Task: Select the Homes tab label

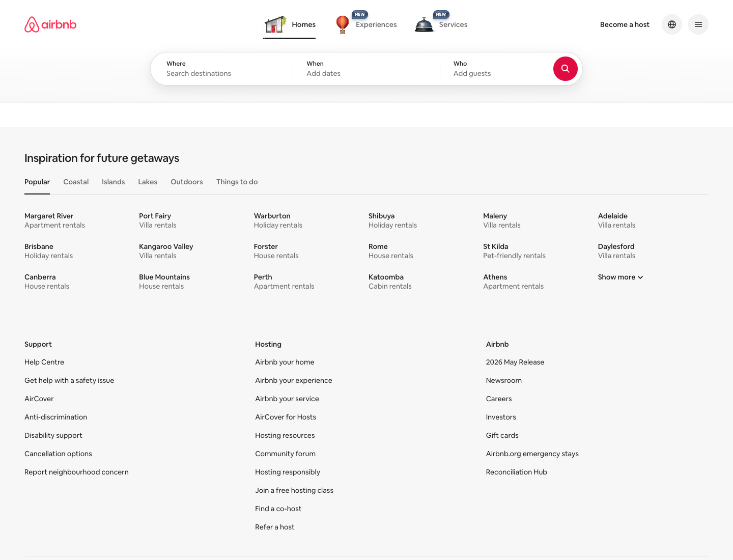Action: coord(304,24)
